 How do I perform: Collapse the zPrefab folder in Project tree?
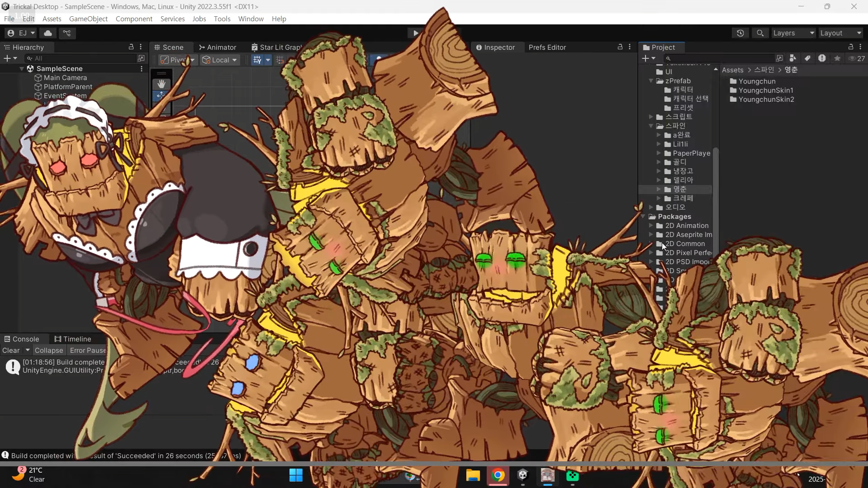pyautogui.click(x=651, y=81)
